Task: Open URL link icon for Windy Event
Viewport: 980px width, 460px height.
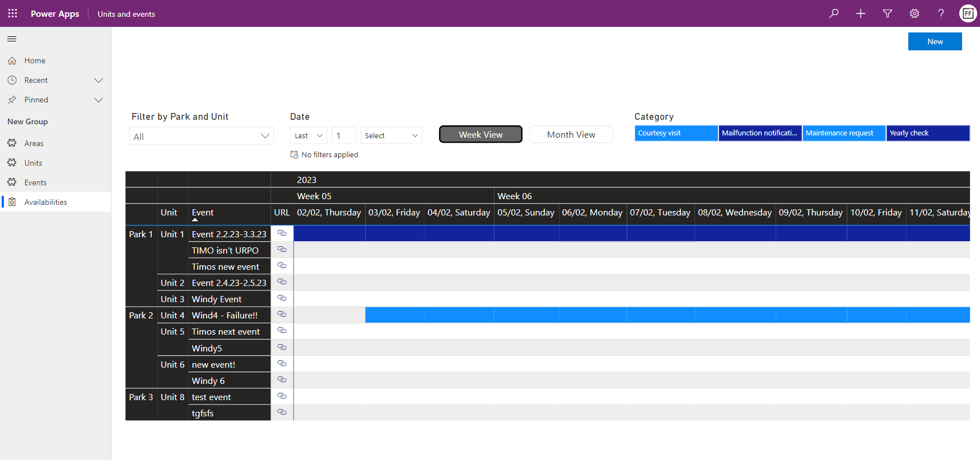Action: (x=282, y=298)
